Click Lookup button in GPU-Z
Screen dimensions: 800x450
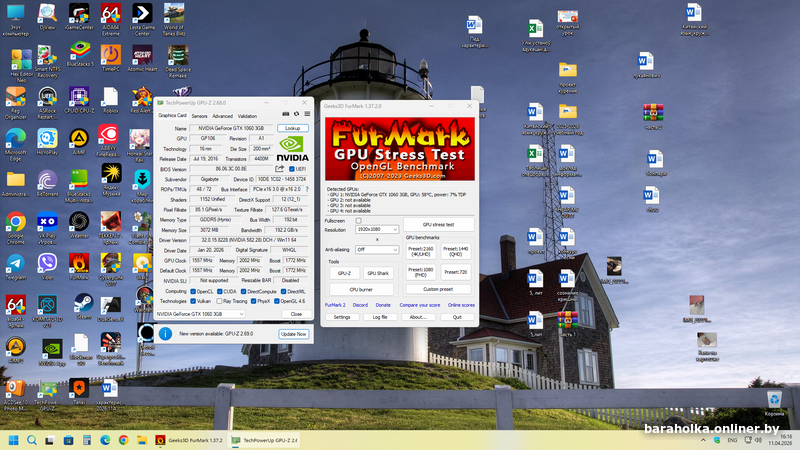point(293,128)
